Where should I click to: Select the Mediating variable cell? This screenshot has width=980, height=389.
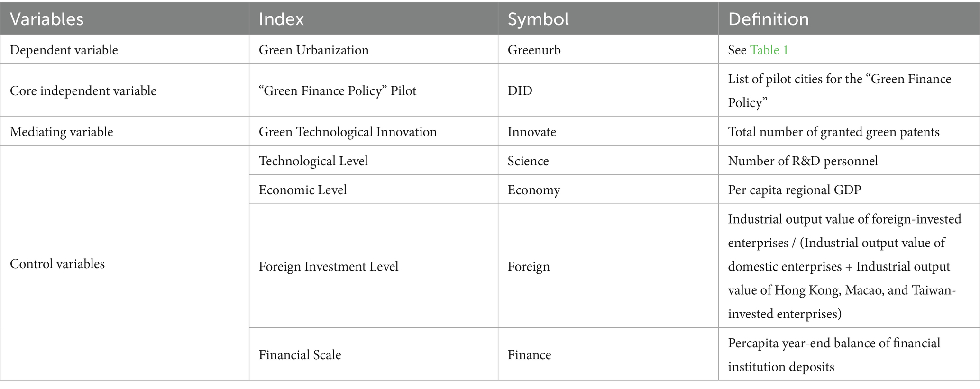coord(62,132)
